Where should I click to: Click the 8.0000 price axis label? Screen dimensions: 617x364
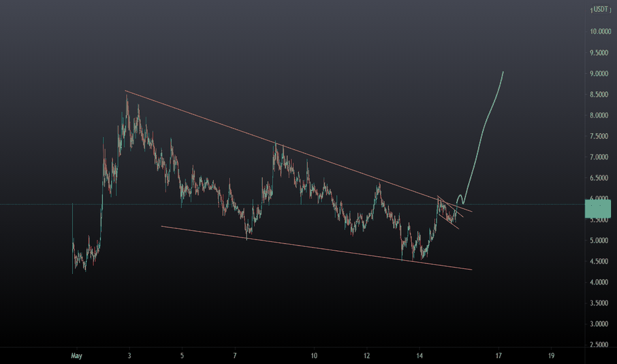click(598, 115)
